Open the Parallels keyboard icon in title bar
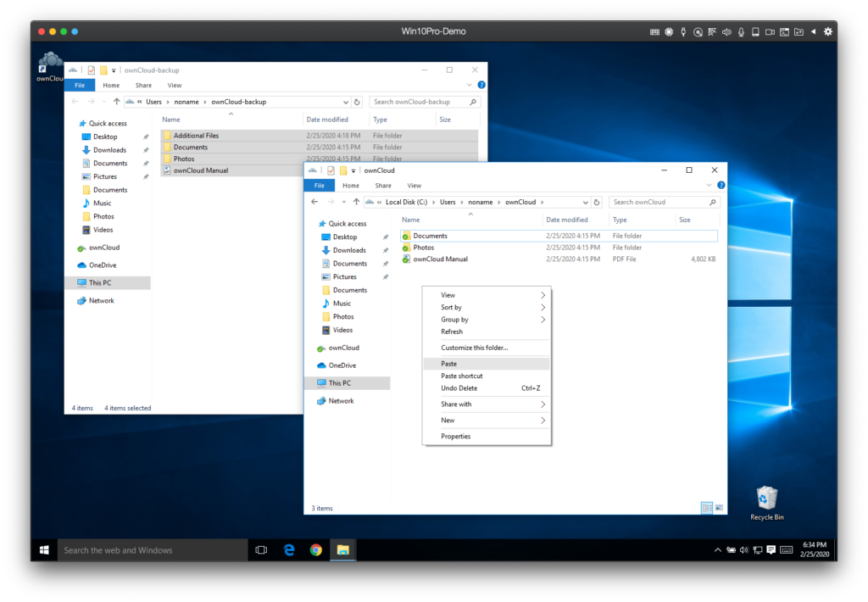The image size is (868, 602). 654,31
